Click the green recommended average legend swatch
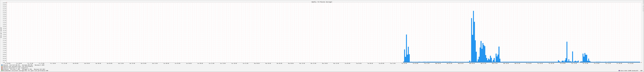The width and height of the screenshot is (644, 72). point(2,71)
